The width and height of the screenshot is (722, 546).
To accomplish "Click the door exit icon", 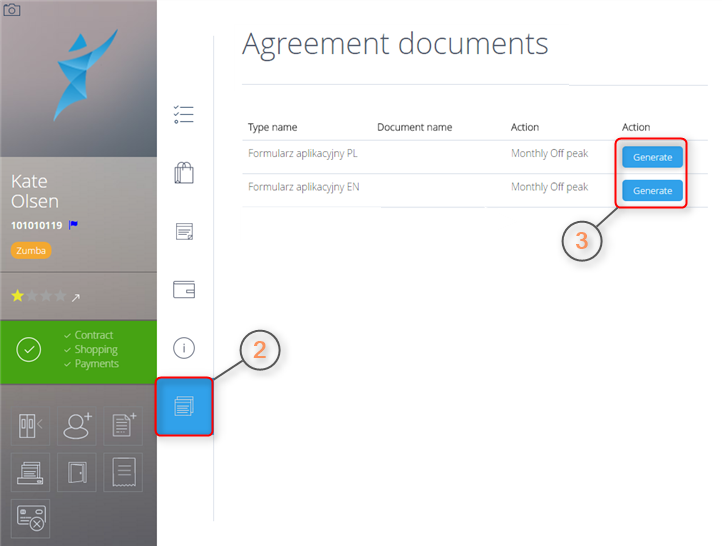I will tap(77, 472).
